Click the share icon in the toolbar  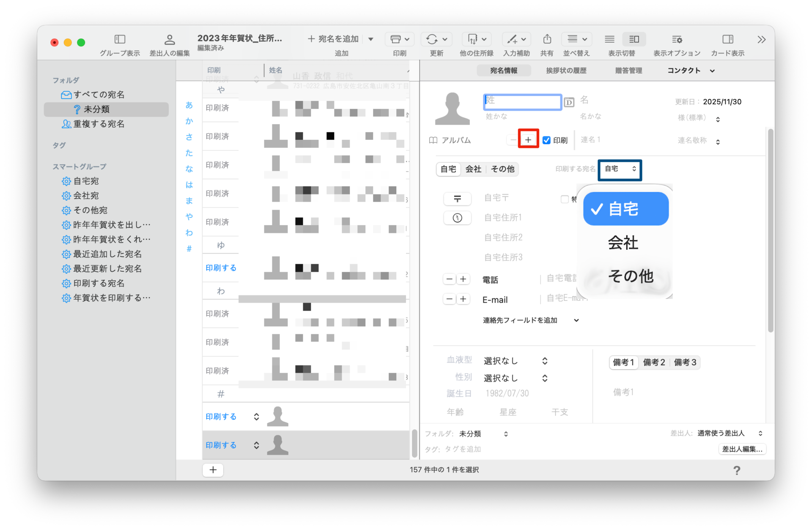pos(547,39)
